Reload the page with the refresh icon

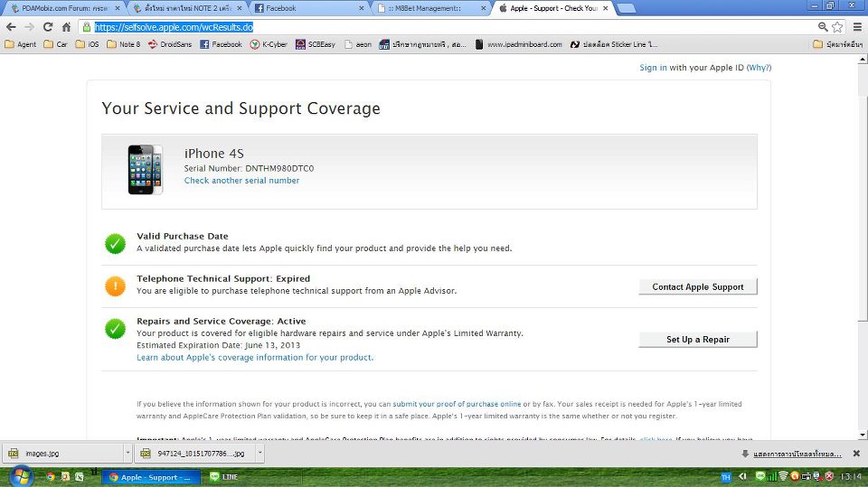[48, 26]
